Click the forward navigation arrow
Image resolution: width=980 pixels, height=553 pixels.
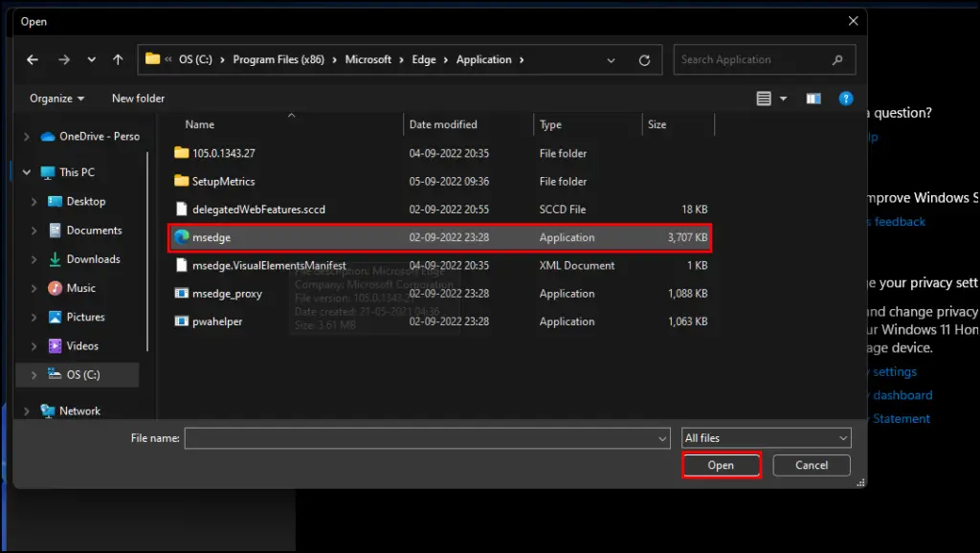tap(64, 59)
